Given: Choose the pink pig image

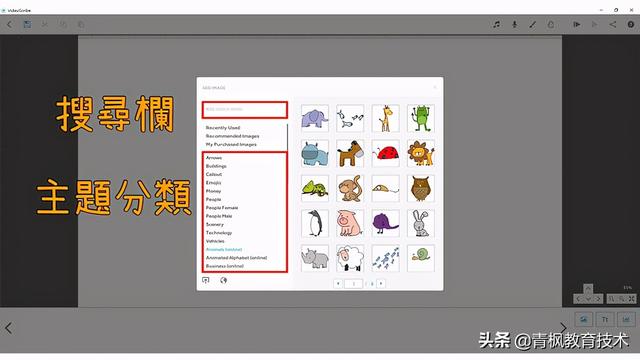Looking at the screenshot, I should pos(350,224).
